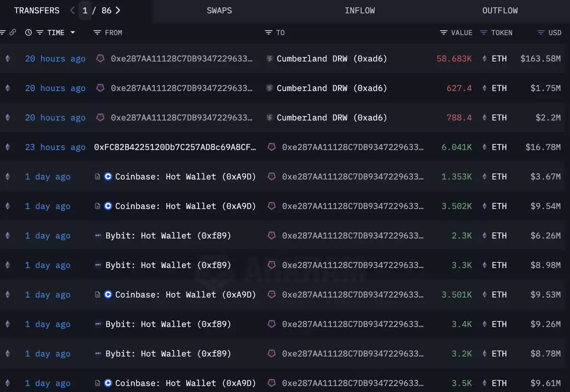Click the Bybit logo in the $6.26M row
The image size is (570, 392).
click(98, 236)
